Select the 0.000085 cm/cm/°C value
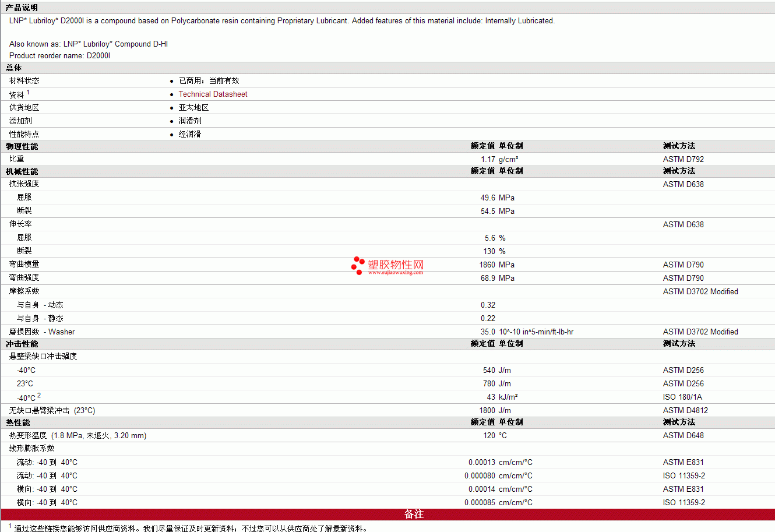 (499, 502)
